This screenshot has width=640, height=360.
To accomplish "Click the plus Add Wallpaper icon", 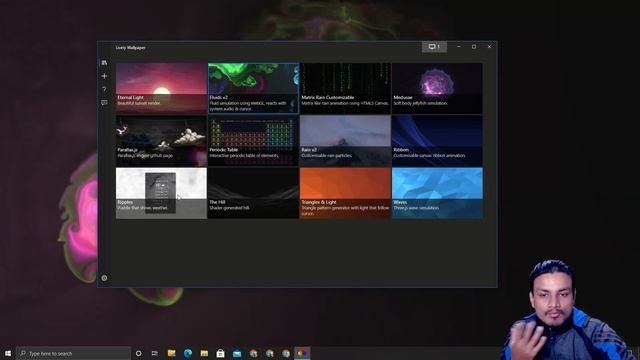I will click(x=104, y=76).
